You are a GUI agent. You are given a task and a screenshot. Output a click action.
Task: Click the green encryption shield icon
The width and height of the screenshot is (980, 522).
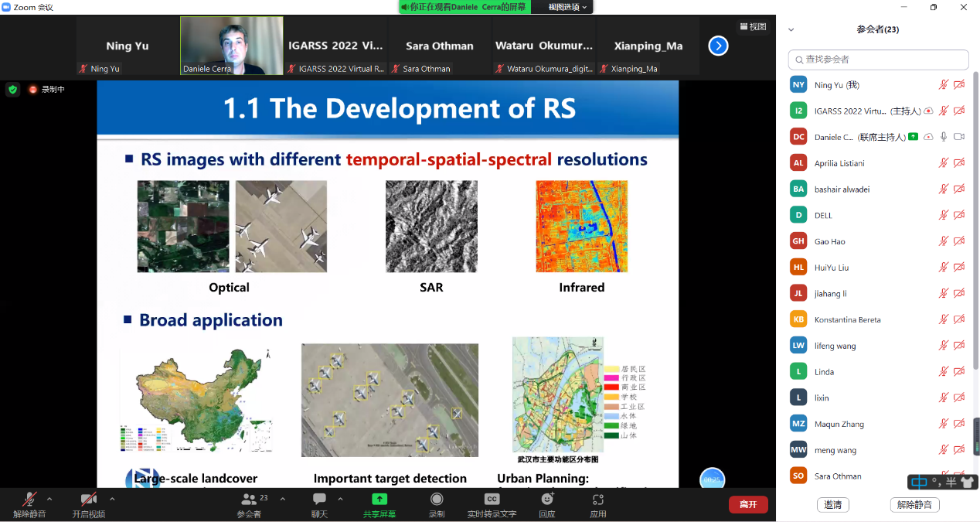[x=12, y=90]
